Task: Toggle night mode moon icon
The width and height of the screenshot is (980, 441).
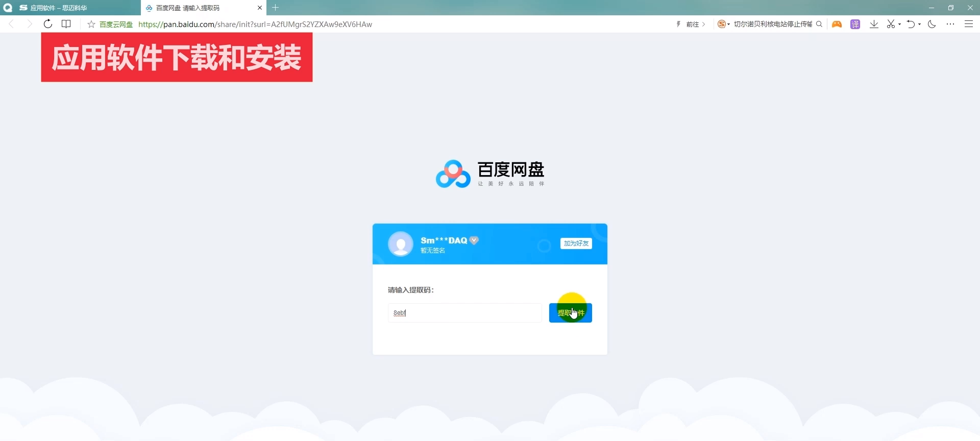Action: coord(932,24)
